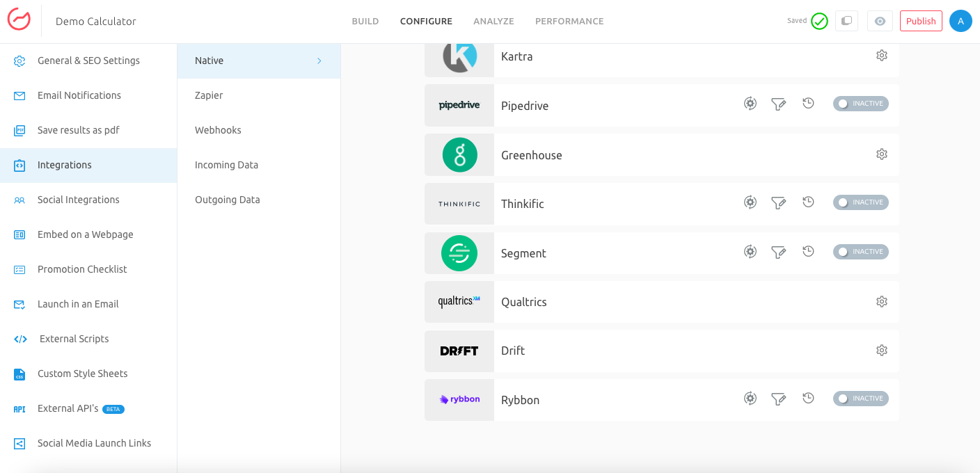Open Custom Style Sheets

click(x=88, y=374)
